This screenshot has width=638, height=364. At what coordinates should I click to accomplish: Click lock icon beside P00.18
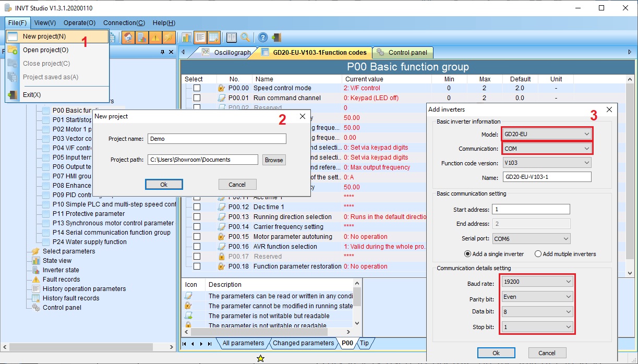click(221, 266)
